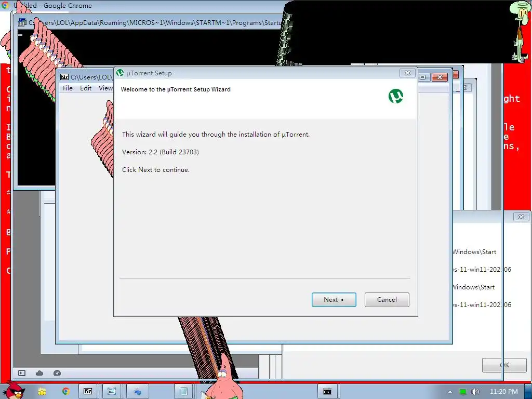Click the µTorrent logo in the wizard header

tap(396, 96)
